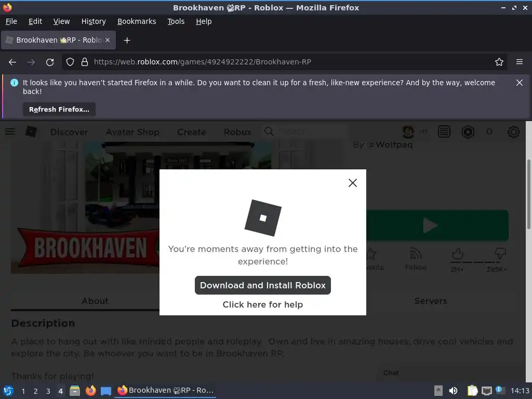Open the update notifier tray icon

[x=500, y=390]
